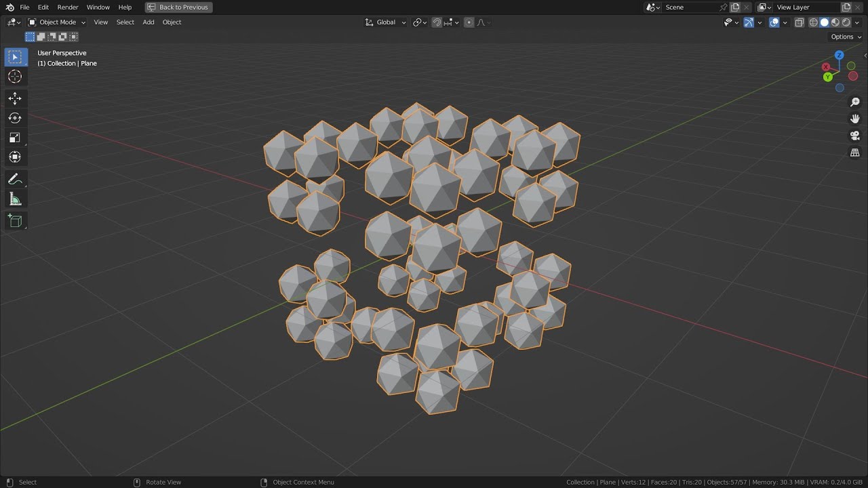
Task: Open snapping options dropdown
Action: click(451, 22)
